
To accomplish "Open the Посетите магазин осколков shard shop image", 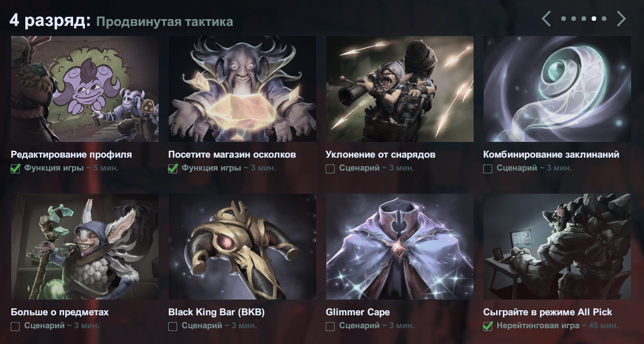I will point(242,89).
